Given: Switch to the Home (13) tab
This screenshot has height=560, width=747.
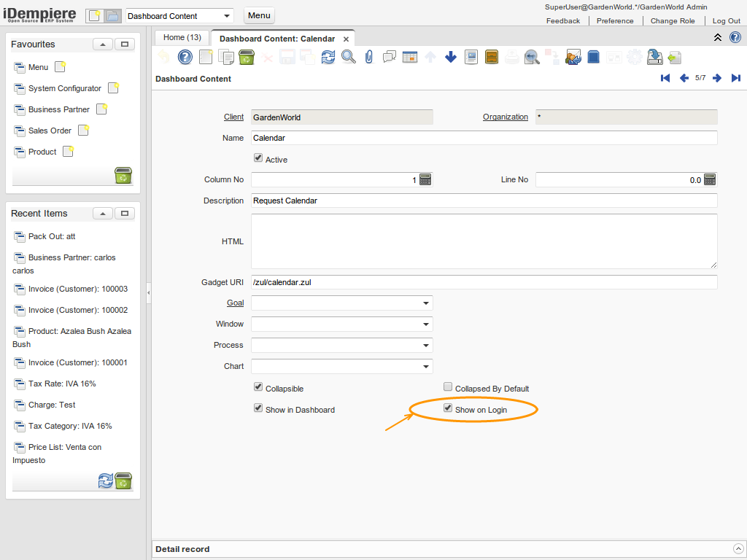Looking at the screenshot, I should click(x=182, y=36).
